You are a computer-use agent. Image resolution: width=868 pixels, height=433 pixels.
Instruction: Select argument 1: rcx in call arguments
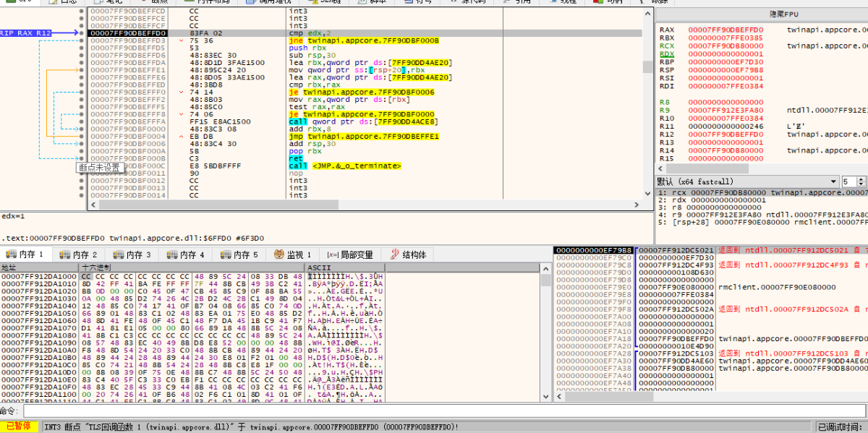(x=763, y=193)
